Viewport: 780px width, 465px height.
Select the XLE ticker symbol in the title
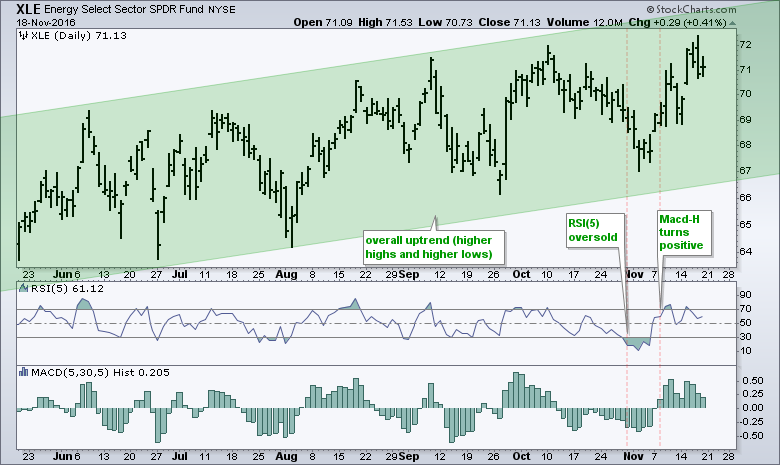coord(28,9)
